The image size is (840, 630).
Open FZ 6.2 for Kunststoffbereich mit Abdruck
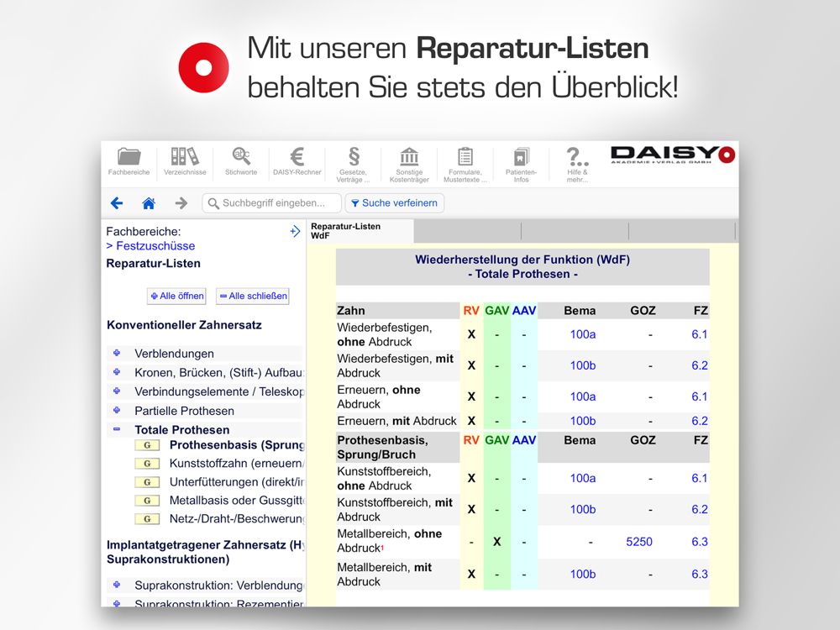pyautogui.click(x=700, y=510)
